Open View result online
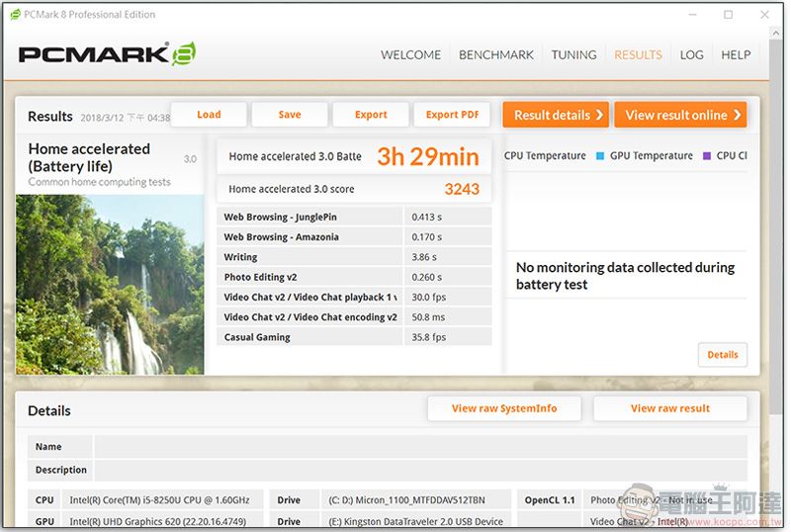The height and width of the screenshot is (532, 791). pyautogui.click(x=681, y=115)
